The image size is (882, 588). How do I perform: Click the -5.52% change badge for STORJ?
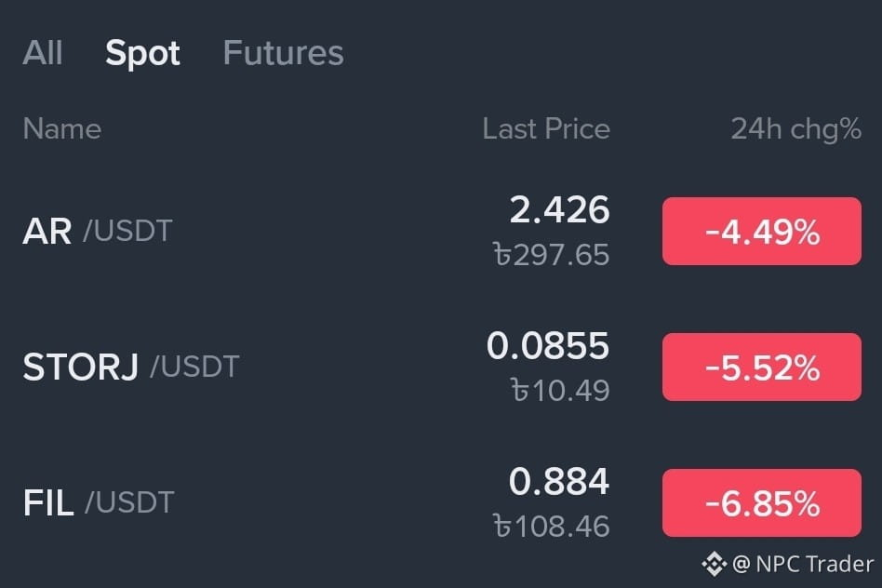762,367
